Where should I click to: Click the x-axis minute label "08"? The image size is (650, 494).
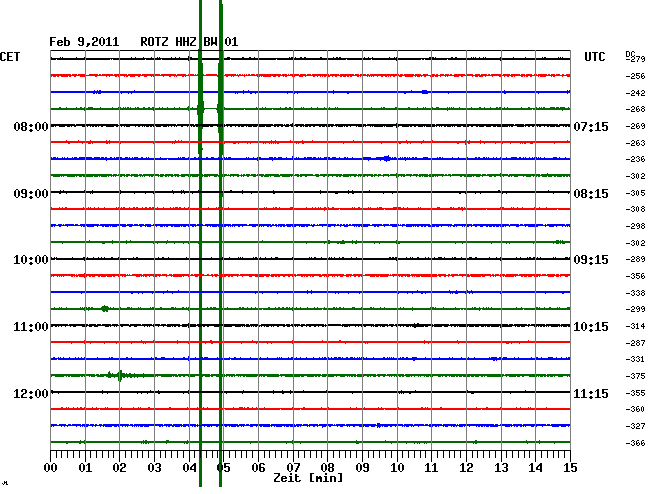point(327,468)
